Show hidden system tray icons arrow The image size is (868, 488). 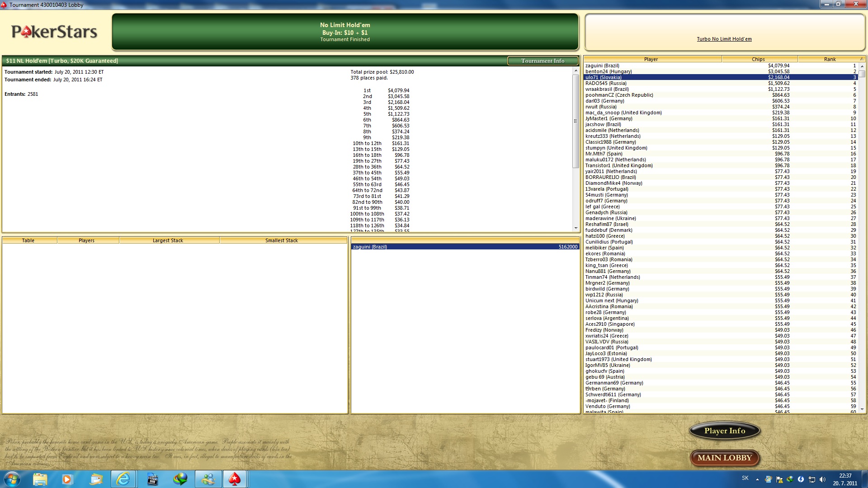coord(757,479)
